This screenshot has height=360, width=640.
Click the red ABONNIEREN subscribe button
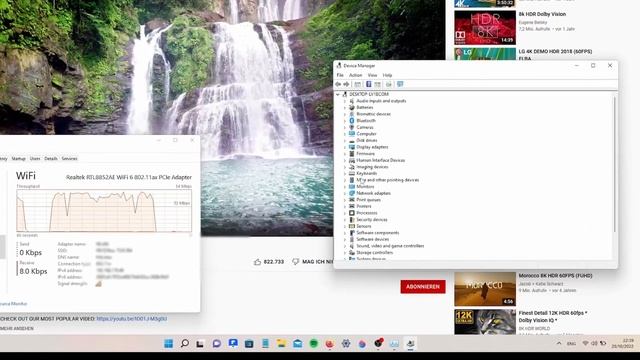423,287
